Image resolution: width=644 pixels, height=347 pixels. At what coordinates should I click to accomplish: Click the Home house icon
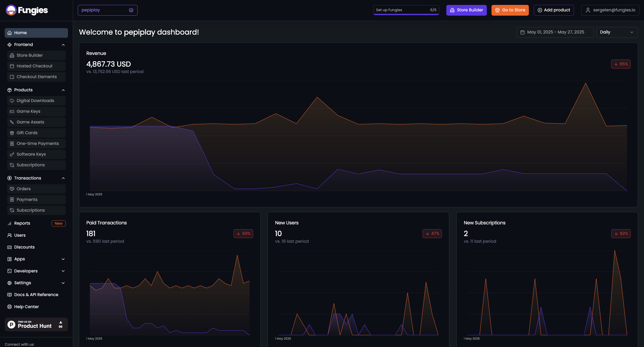9,33
